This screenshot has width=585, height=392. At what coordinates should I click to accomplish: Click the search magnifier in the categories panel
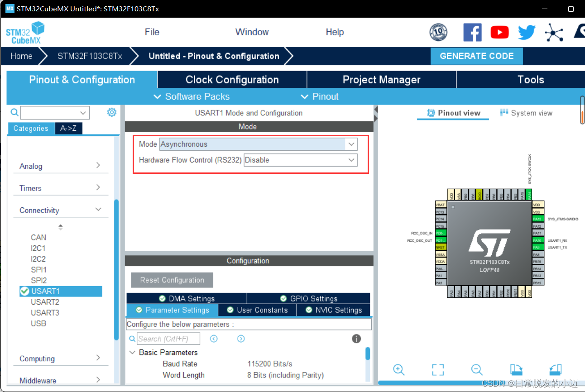coord(14,112)
